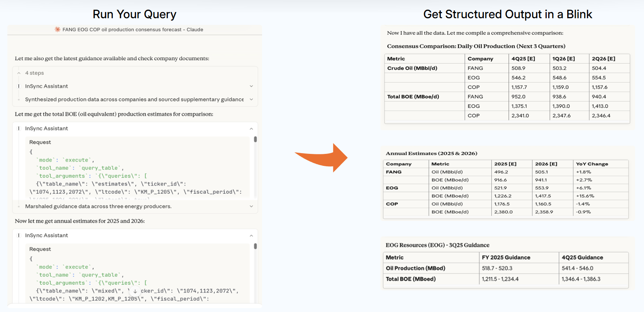The height and width of the screenshot is (312, 644).
Task: Expand the InSync Assistant row under '4 steps'
Action: (x=251, y=86)
